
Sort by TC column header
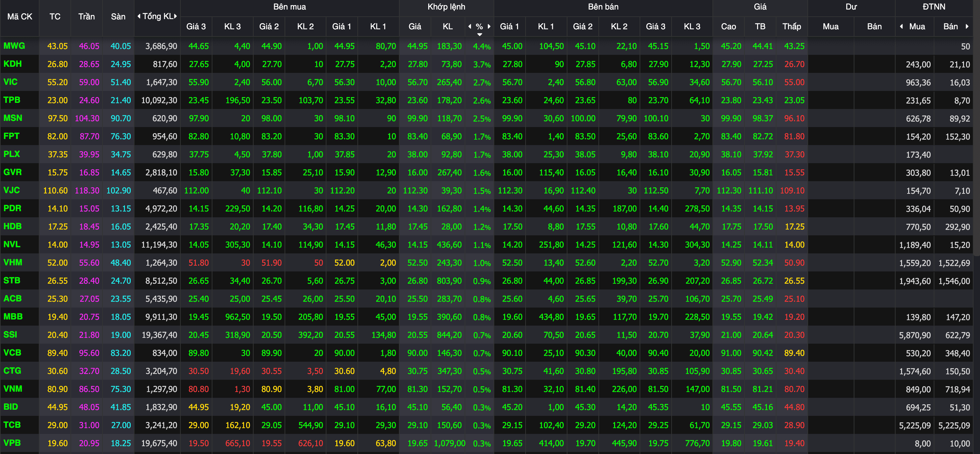(55, 17)
